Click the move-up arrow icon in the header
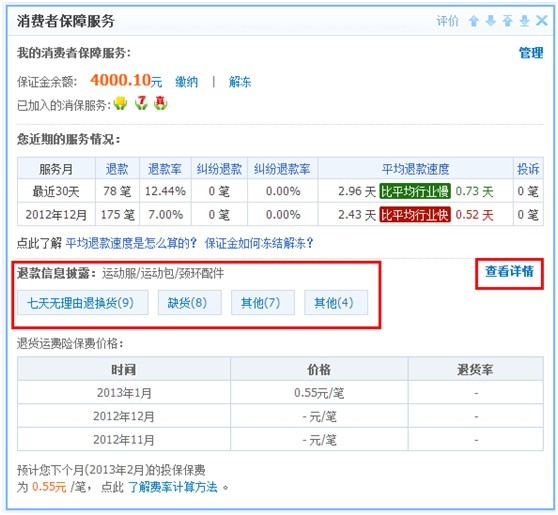The height and width of the screenshot is (515, 558). point(473,21)
